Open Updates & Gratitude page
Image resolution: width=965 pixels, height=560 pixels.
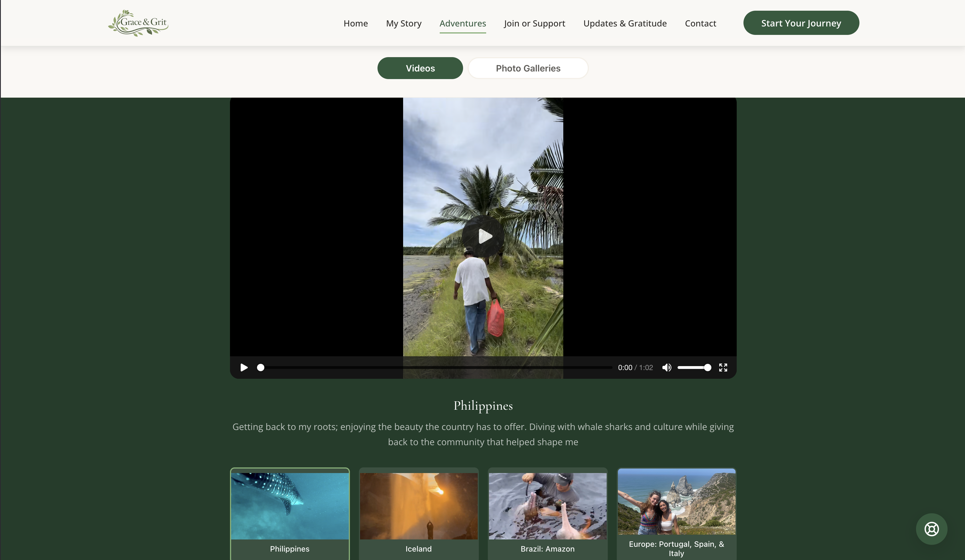625,23
